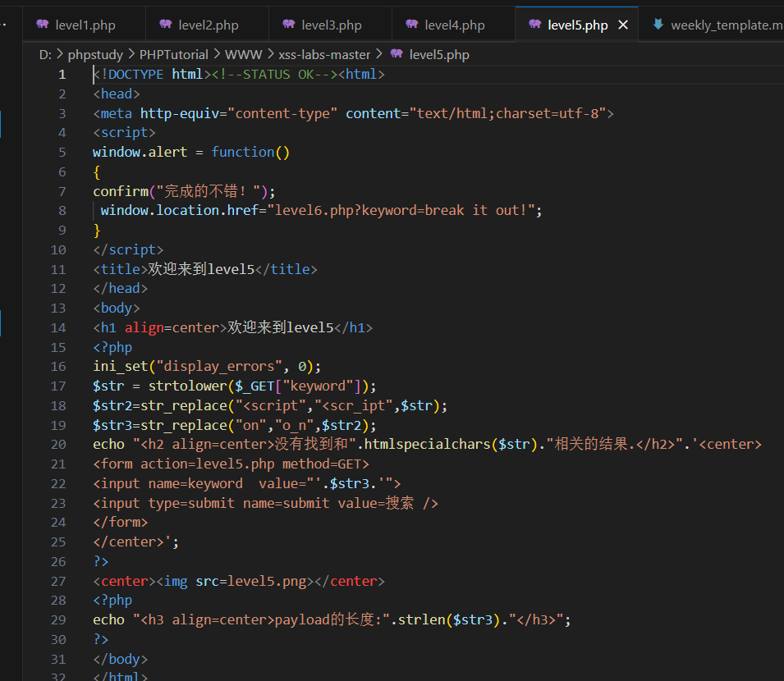
Task: Click "$str3=str_replace" on line 19
Action: (159, 425)
